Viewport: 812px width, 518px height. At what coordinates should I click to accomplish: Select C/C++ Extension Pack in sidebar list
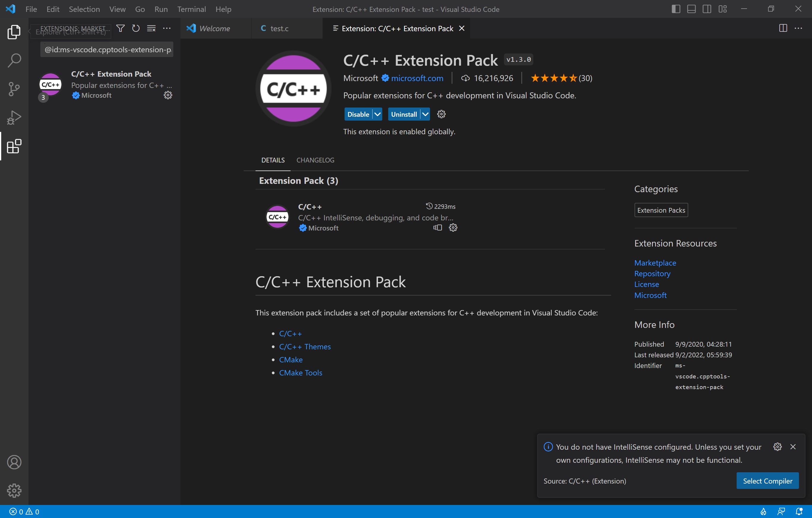105,85
